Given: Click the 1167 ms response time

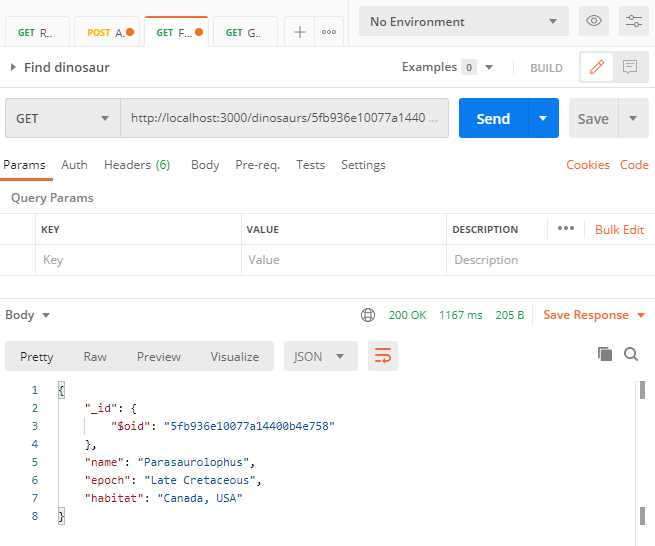Looking at the screenshot, I should point(461,315).
